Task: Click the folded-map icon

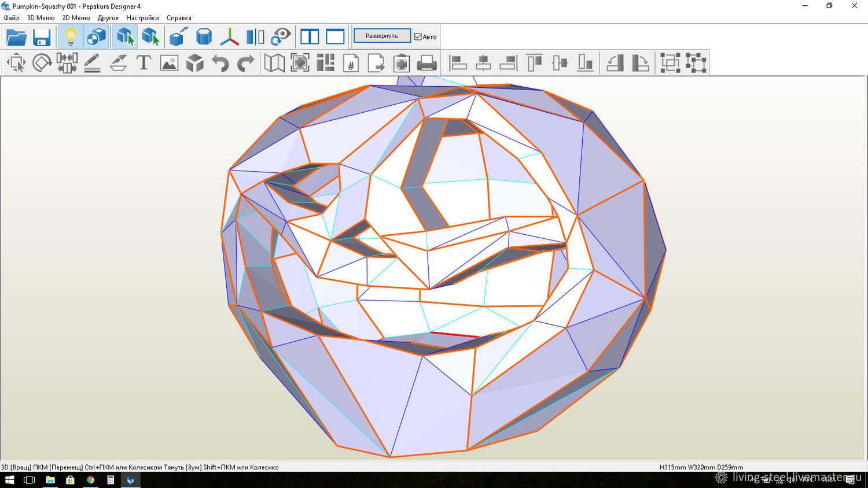Action: point(274,62)
